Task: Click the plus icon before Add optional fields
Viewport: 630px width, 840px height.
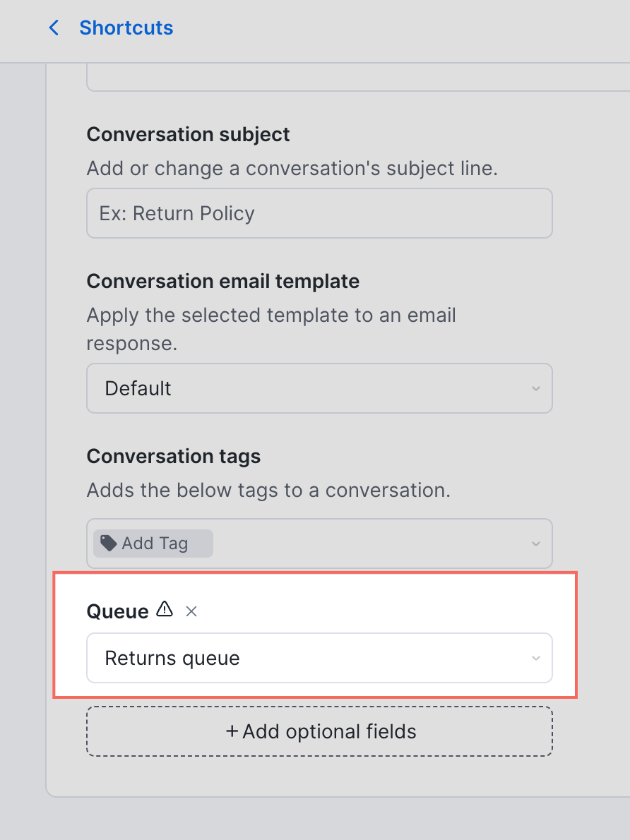Action: click(x=232, y=731)
